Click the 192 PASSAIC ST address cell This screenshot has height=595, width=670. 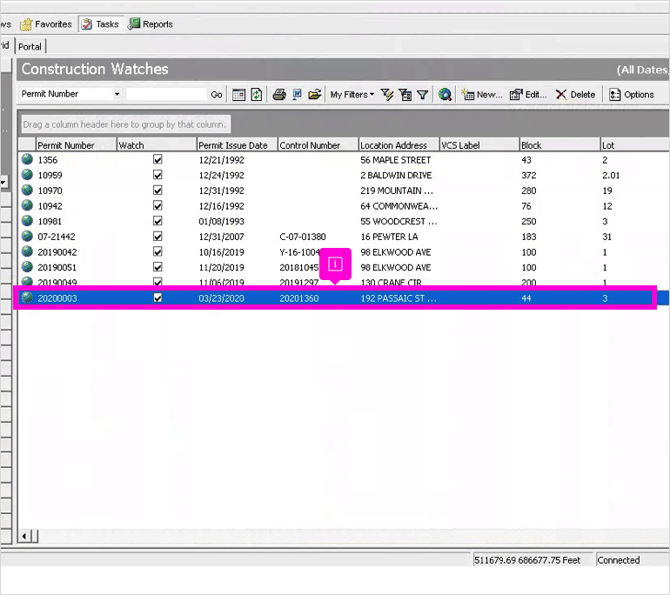398,298
